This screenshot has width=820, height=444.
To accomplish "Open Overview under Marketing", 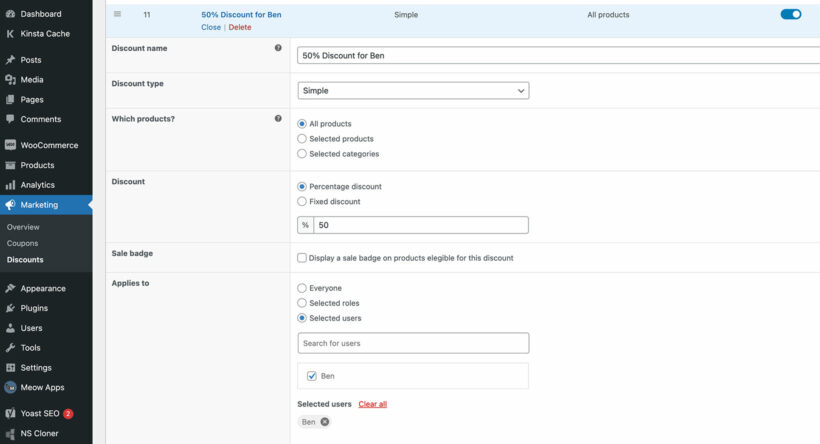I will (x=23, y=227).
